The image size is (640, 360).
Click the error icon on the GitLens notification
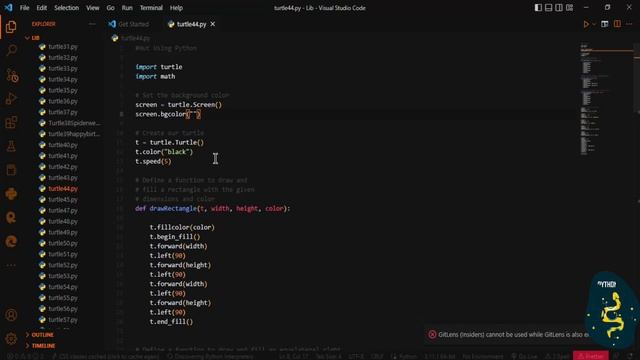coord(432,335)
